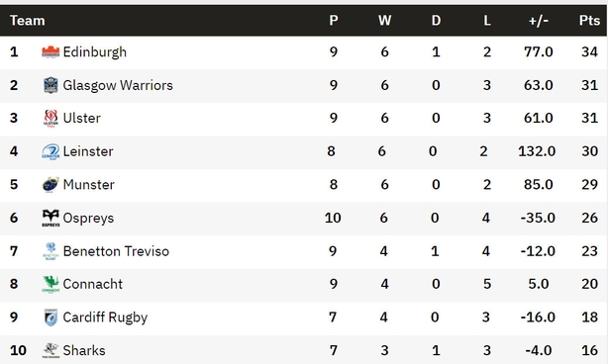Image resolution: width=608 pixels, height=364 pixels.
Task: Click Leinster's 132.0 points difference cell
Action: pyautogui.click(x=537, y=151)
